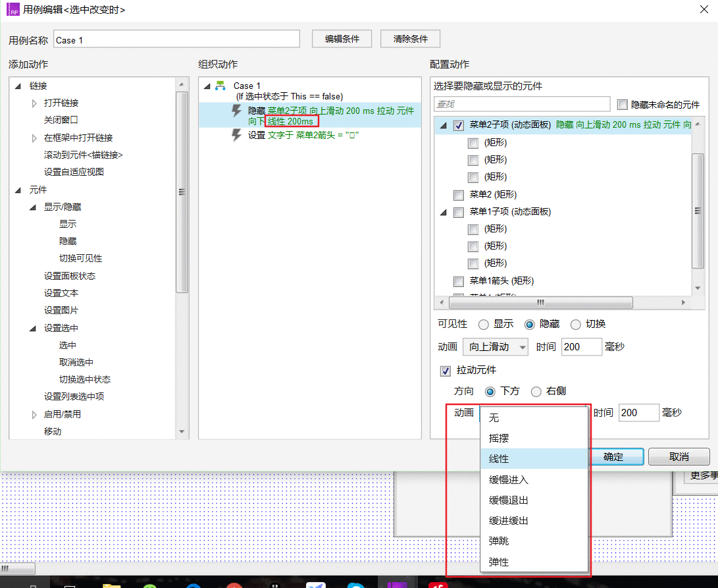This screenshot has width=718, height=588.
Task: Click the Axure RP icon in the title bar
Action: pos(13,9)
